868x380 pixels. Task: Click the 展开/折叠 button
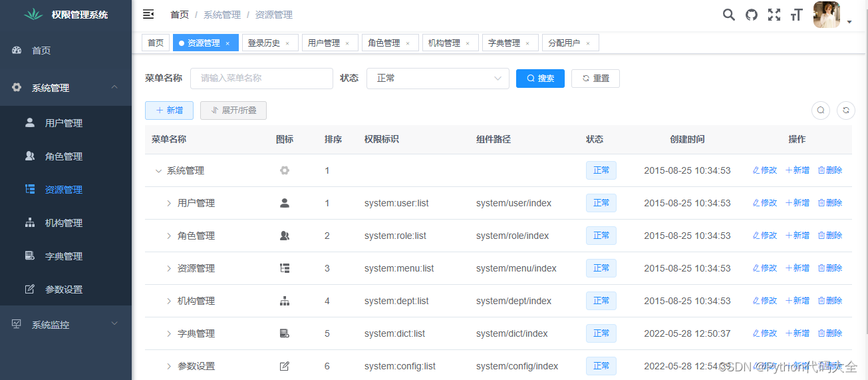pyautogui.click(x=233, y=110)
